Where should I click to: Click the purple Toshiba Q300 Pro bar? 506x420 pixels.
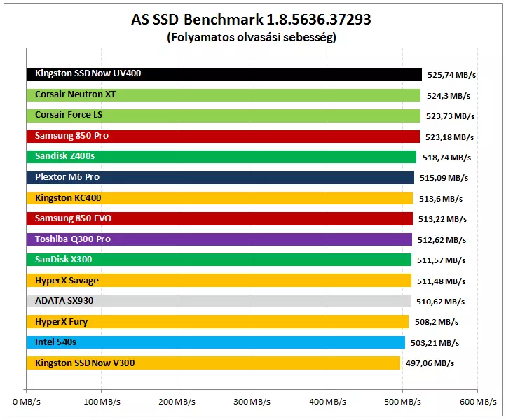[219, 239]
